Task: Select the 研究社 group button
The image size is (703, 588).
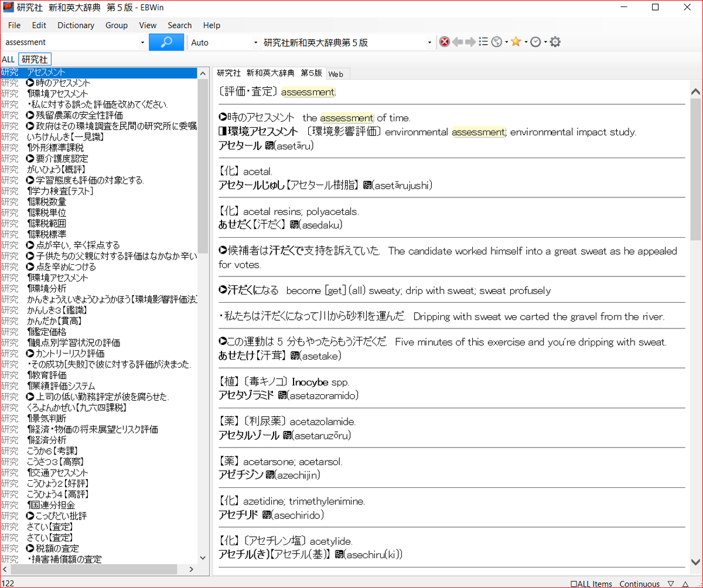Action: [35, 59]
